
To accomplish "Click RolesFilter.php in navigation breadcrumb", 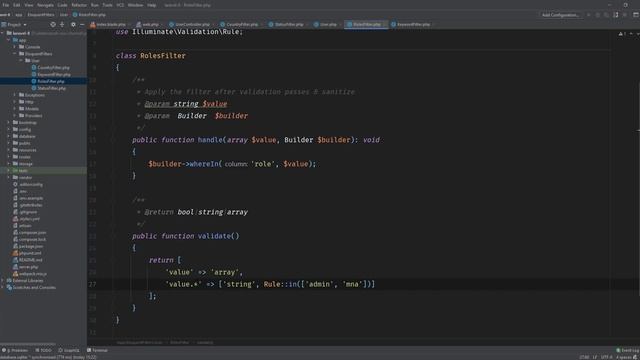I will (x=89, y=15).
